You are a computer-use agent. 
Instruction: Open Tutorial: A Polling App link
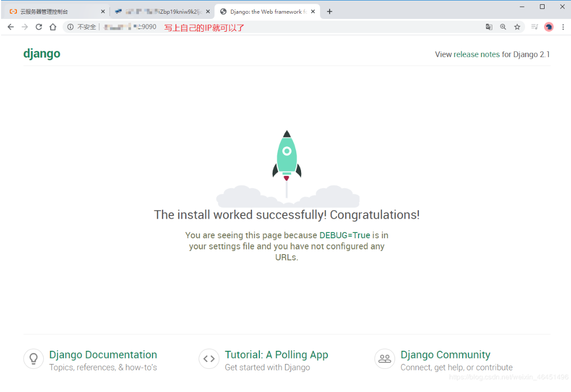276,355
